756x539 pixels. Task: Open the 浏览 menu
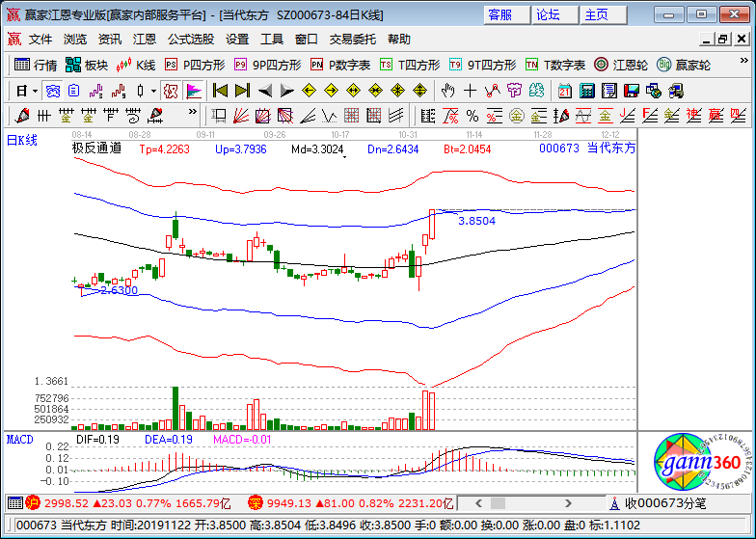[75, 39]
